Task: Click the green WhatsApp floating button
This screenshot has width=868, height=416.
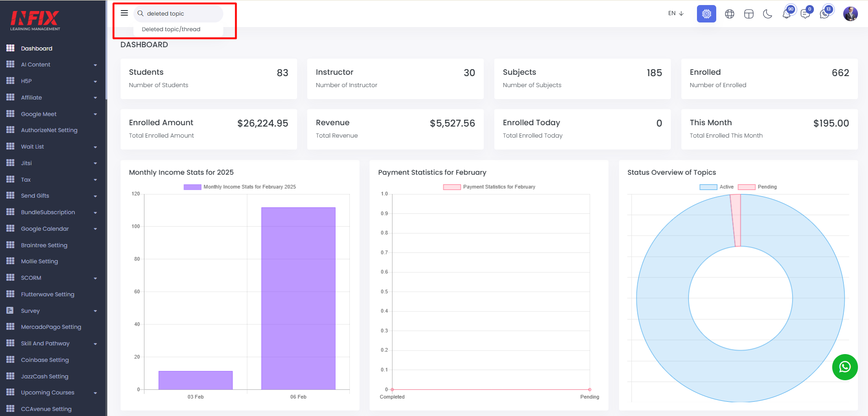Action: click(x=845, y=367)
